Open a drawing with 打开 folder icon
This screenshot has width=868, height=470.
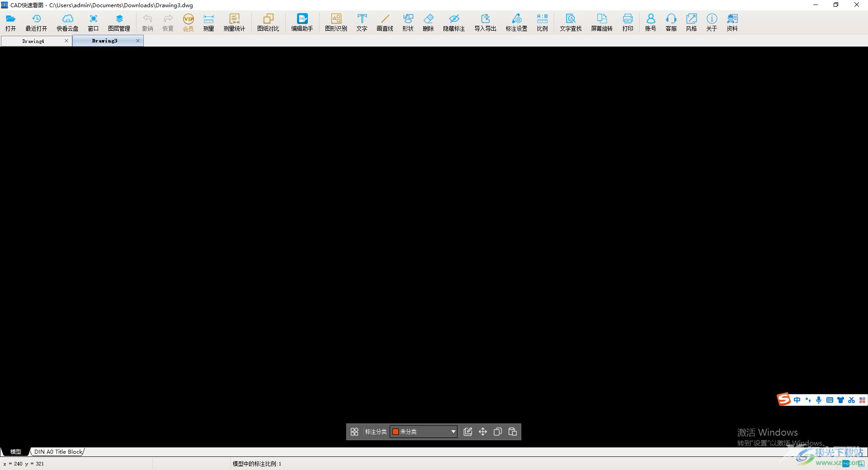[10, 22]
